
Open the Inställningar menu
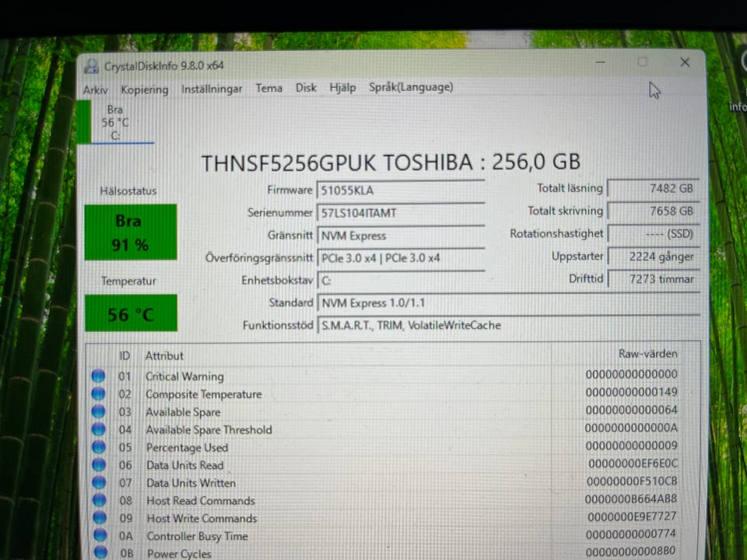[212, 89]
